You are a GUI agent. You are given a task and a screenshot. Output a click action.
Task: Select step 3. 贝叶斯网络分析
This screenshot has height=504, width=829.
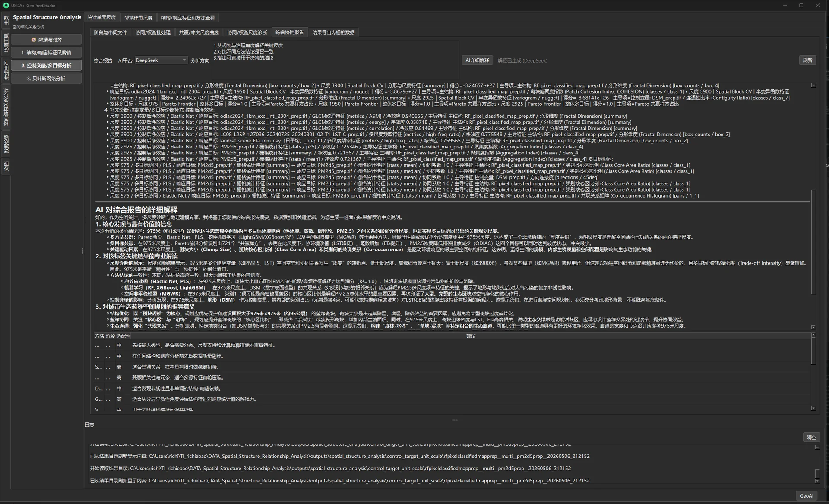coord(46,79)
